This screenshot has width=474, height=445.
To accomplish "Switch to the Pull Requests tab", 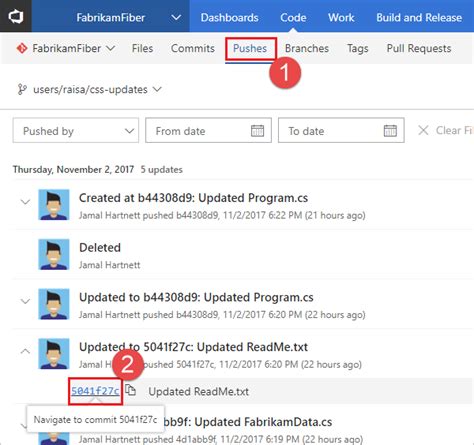I will 419,49.
